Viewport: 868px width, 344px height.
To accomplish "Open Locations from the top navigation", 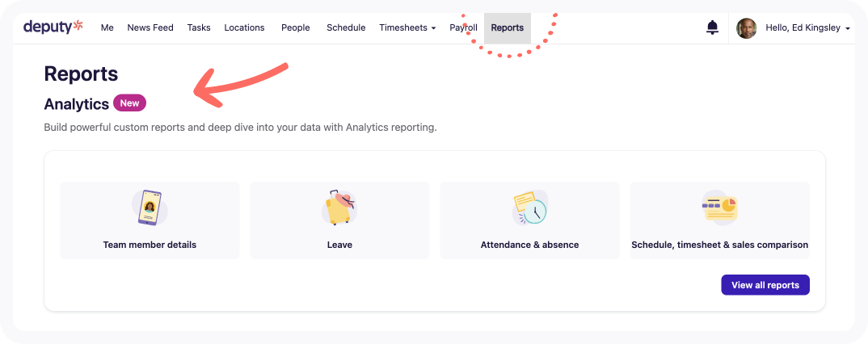I will [244, 27].
